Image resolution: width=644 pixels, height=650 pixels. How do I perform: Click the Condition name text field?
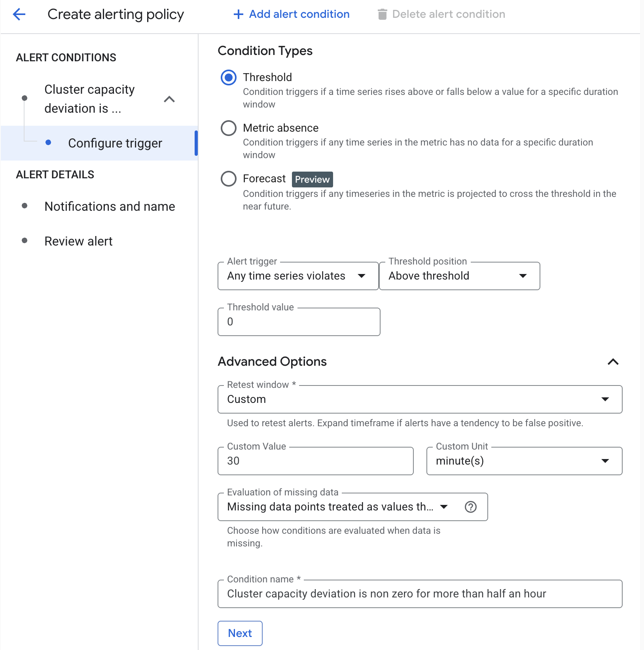coord(420,594)
